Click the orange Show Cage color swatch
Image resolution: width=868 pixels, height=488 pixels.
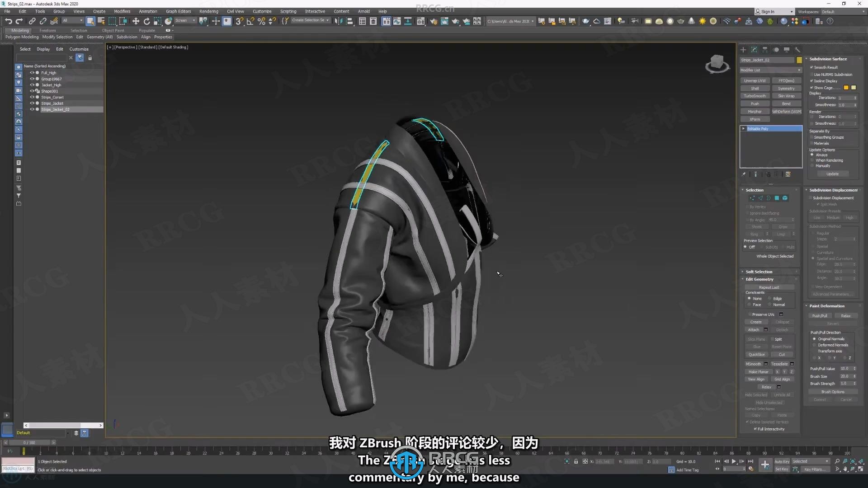pos(846,88)
